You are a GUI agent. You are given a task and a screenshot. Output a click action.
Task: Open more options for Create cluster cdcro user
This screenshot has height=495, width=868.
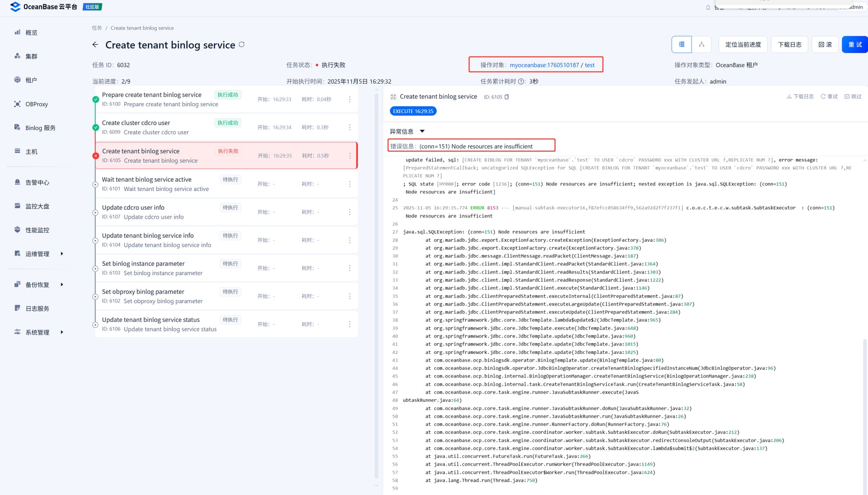pos(349,127)
